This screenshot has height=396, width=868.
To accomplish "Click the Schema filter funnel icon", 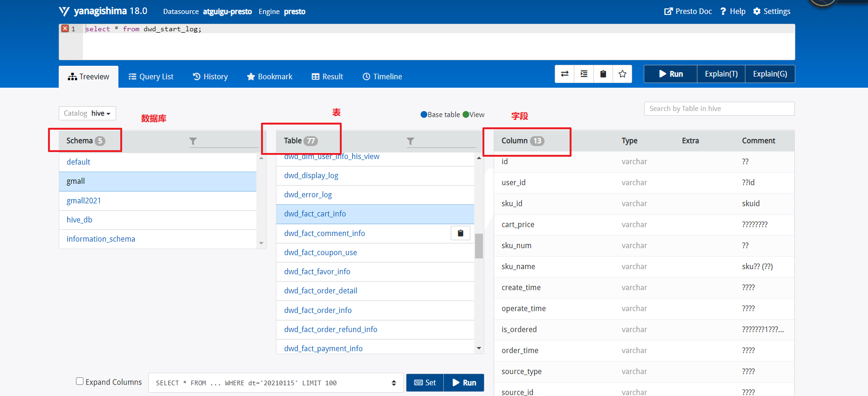I will (193, 141).
